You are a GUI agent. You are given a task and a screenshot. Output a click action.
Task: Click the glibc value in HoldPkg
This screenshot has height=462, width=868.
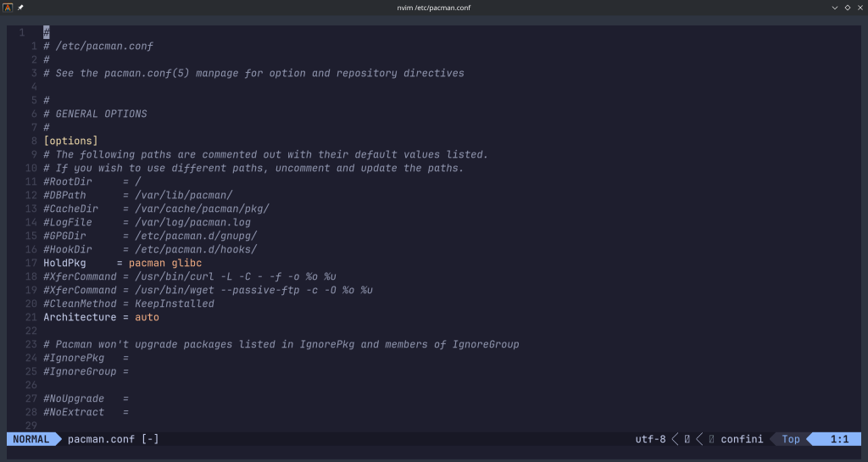tap(186, 263)
